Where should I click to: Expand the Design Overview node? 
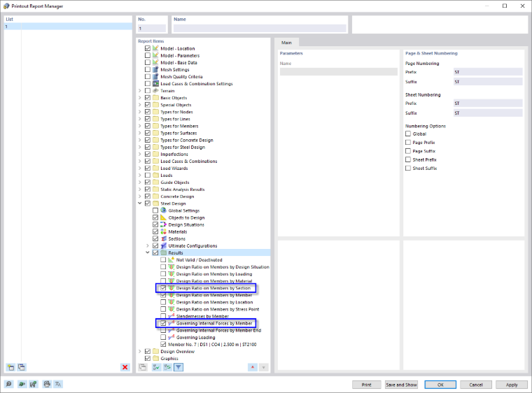[140, 351]
